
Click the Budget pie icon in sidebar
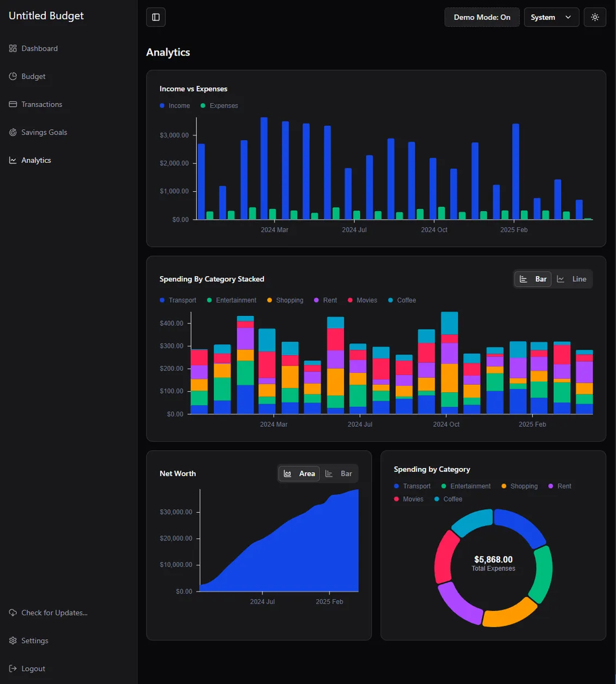[13, 76]
